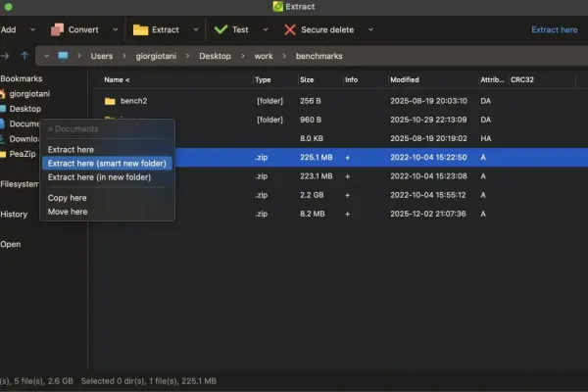Viewport: 588px width, 392px height.
Task: Select the 2.2 GB zip file row
Action: [x=380, y=195]
